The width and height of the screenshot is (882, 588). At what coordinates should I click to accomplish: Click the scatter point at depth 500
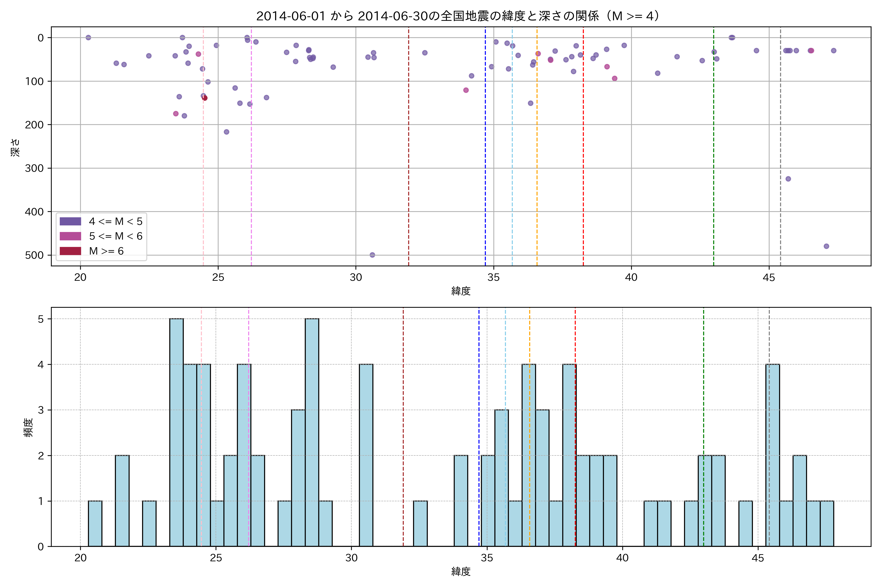point(372,255)
